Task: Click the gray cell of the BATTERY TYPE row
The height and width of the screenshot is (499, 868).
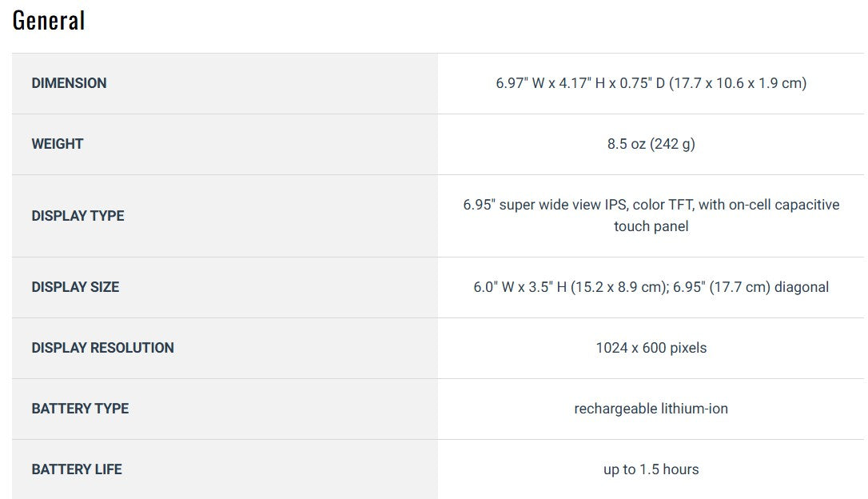Action: click(225, 409)
